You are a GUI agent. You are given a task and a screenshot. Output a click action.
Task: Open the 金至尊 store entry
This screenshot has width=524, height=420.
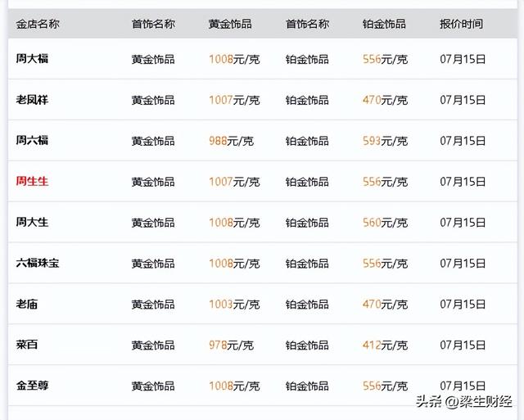[32, 386]
